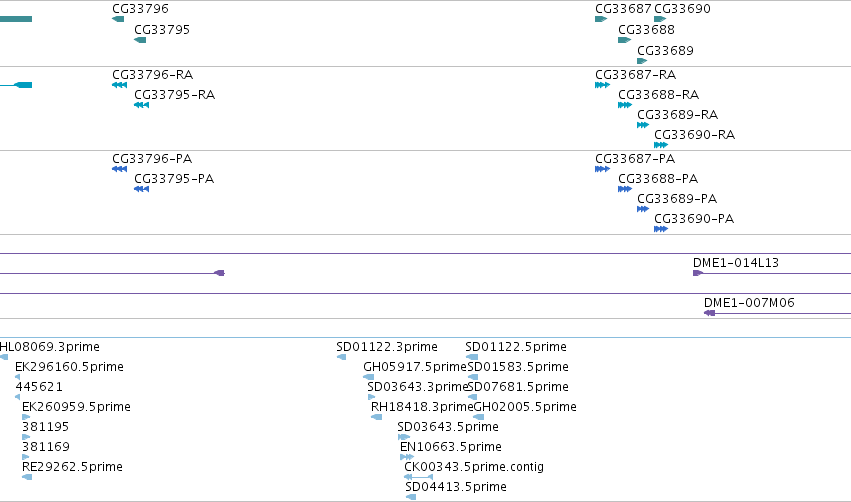This screenshot has width=851, height=502.
Task: Select the CG33689 gene glyph
Action: point(642,61)
